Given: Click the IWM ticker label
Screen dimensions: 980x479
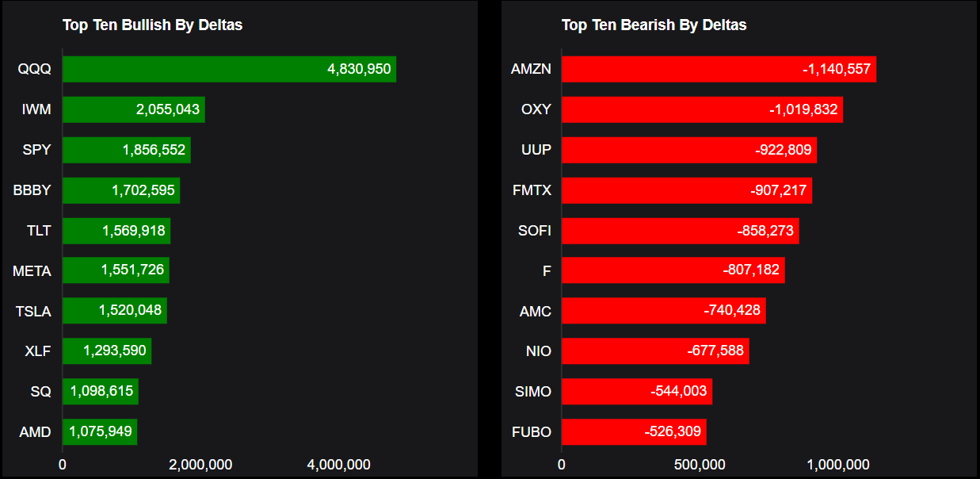Looking at the screenshot, I should coord(36,109).
